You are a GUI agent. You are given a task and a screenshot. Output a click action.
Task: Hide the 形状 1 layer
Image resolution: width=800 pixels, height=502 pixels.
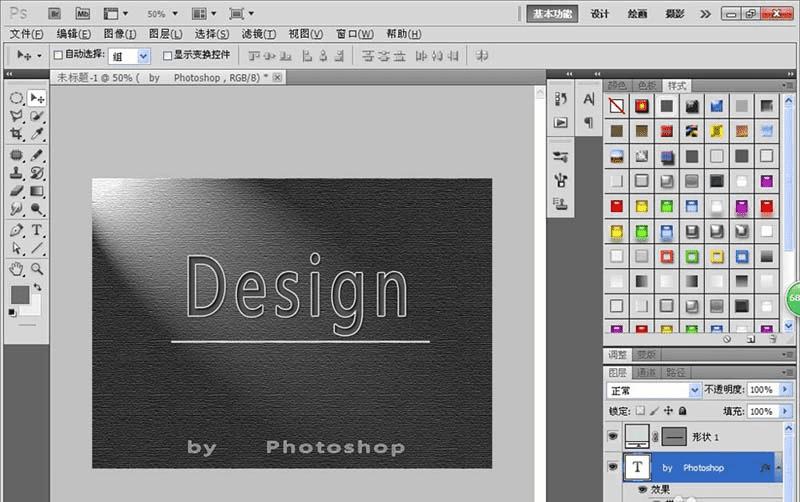click(610, 437)
